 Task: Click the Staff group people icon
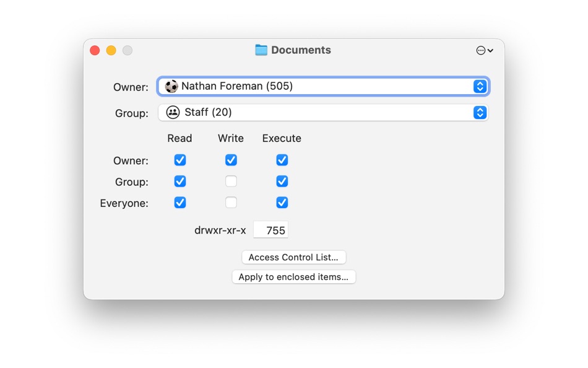point(171,113)
